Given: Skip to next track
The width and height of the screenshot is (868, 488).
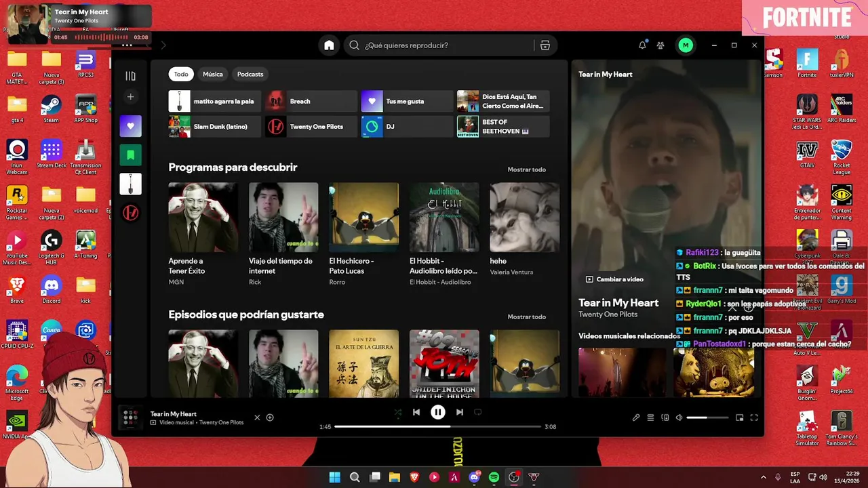Looking at the screenshot, I should [460, 412].
